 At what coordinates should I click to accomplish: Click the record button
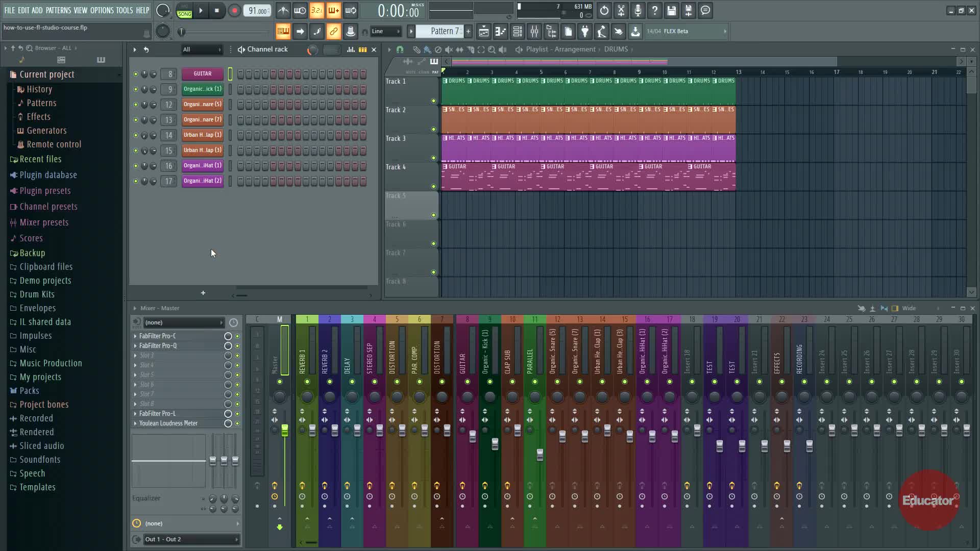[x=234, y=10]
